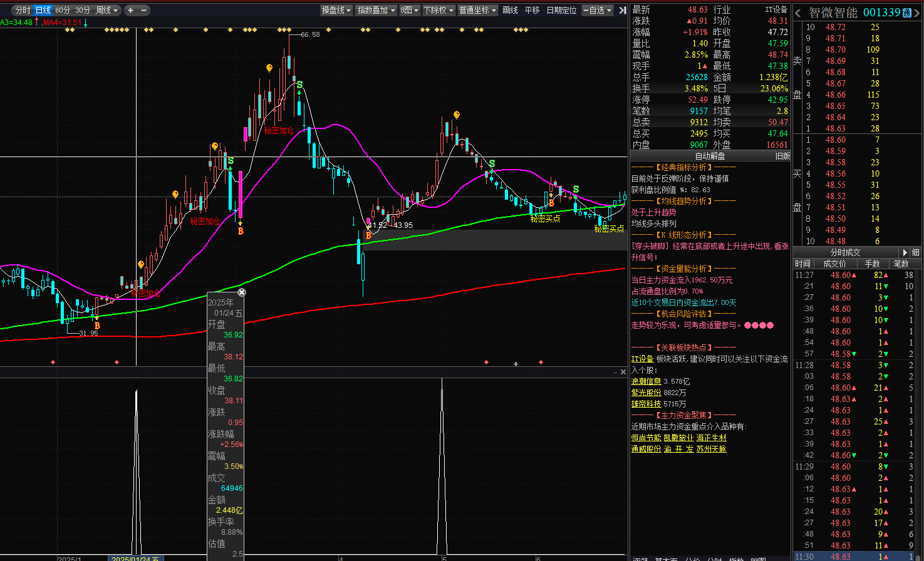Click 66.58 high price label
This screenshot has height=561, width=924.
310,34
